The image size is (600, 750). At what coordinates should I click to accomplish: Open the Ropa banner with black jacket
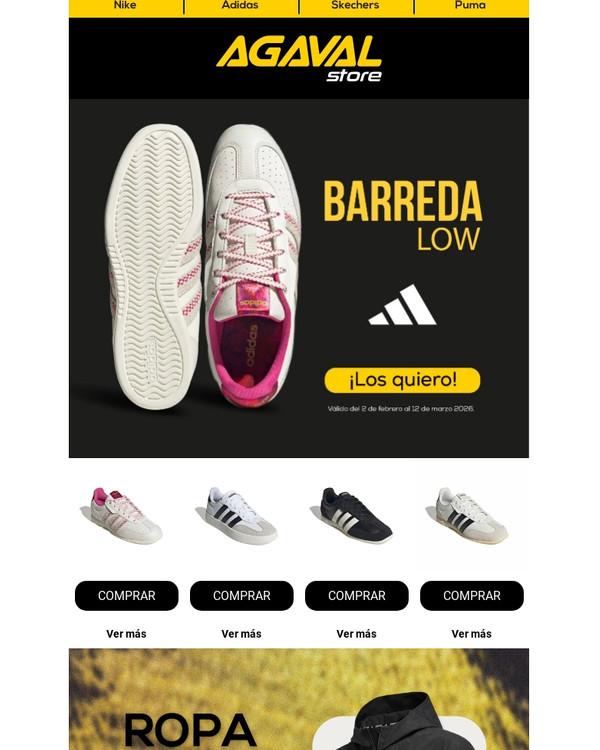pyautogui.click(x=299, y=699)
